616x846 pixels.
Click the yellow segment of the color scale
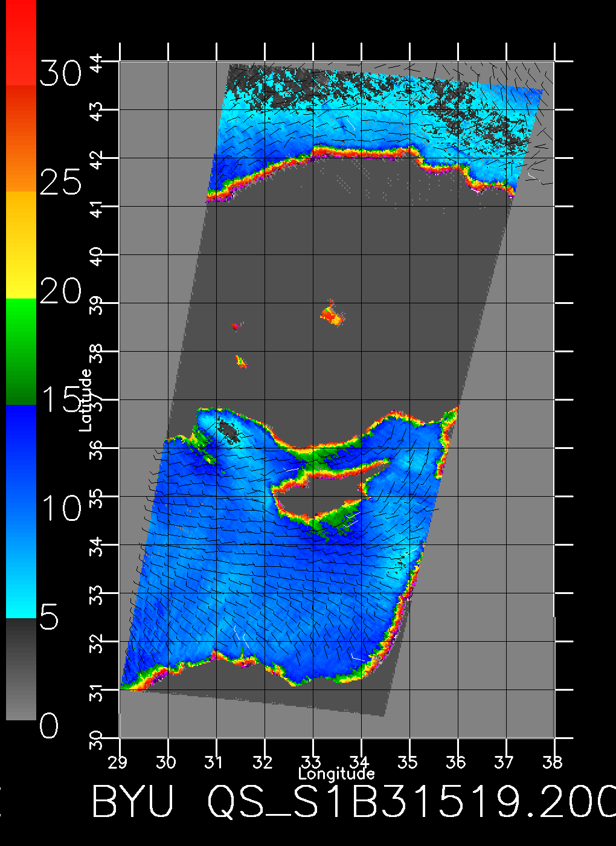coord(21,245)
